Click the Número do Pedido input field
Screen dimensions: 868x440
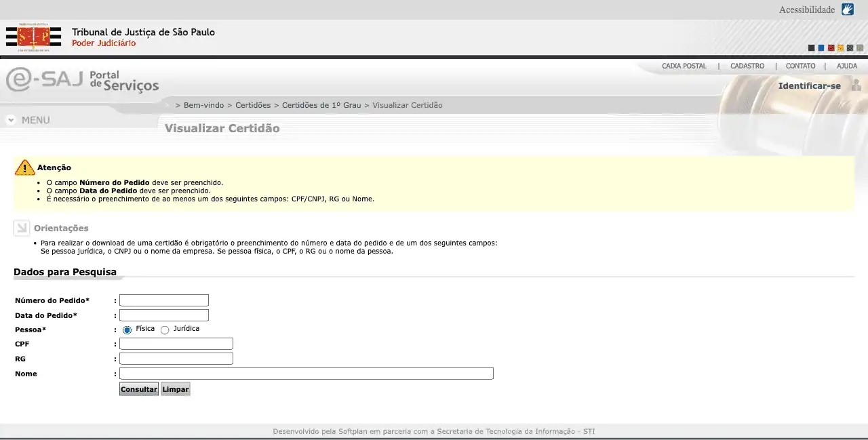[164, 300]
